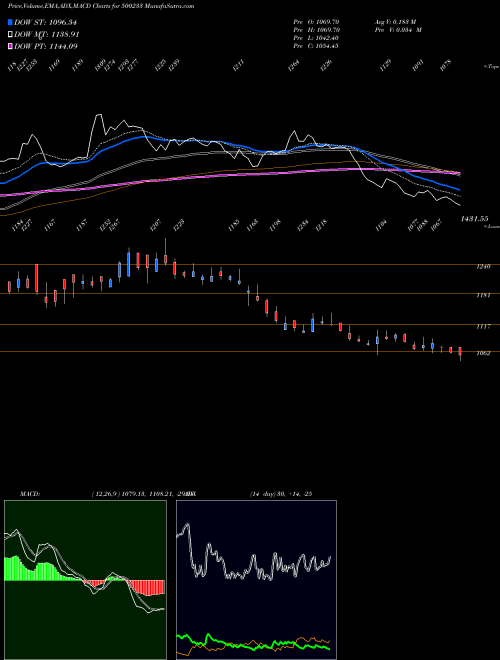Select the 'DOW PT: 1144.09' legend label
Image resolution: width=500 pixels, height=660 pixels.
pyautogui.click(x=45, y=46)
